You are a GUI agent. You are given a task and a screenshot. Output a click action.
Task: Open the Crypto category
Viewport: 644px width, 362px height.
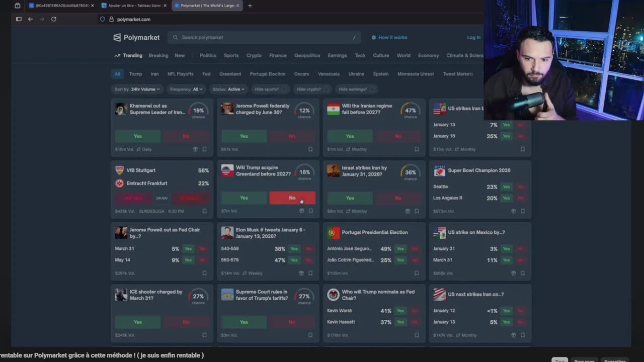[254, 55]
